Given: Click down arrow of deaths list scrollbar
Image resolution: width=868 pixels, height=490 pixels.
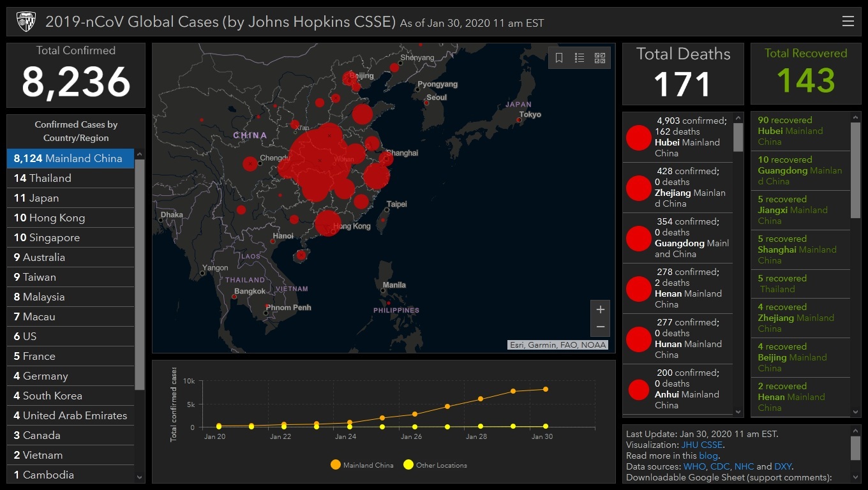Looking at the screenshot, I should click(x=738, y=412).
